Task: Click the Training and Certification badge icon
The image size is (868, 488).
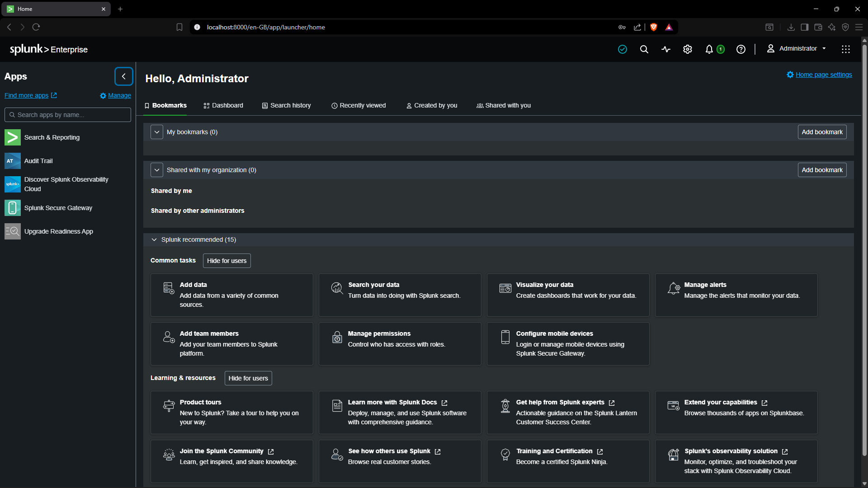Action: [x=505, y=455]
